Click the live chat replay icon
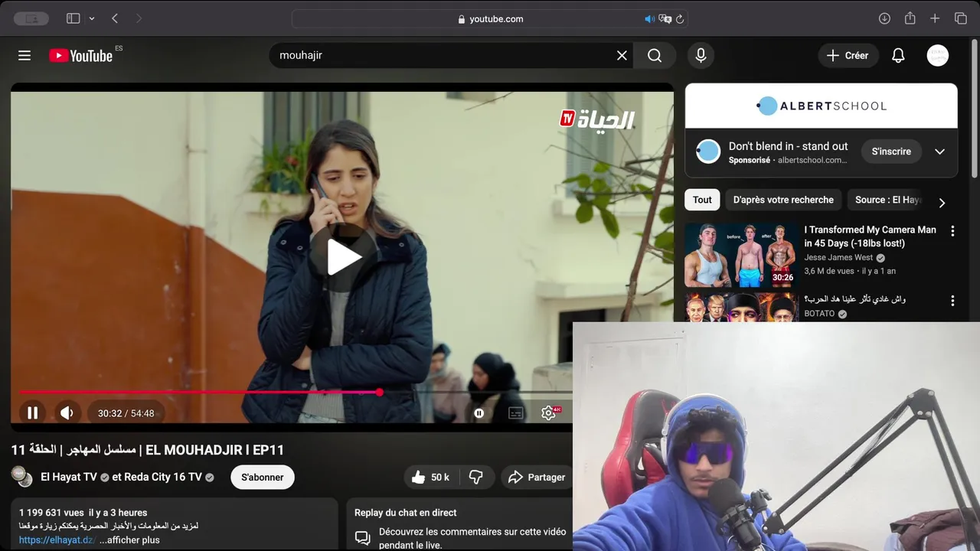The height and width of the screenshot is (551, 980). (x=362, y=538)
